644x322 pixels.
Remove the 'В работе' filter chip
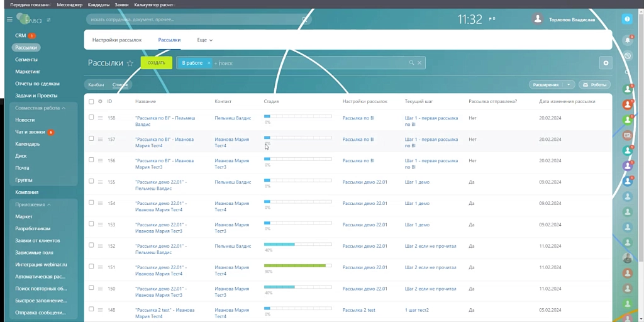coord(209,63)
